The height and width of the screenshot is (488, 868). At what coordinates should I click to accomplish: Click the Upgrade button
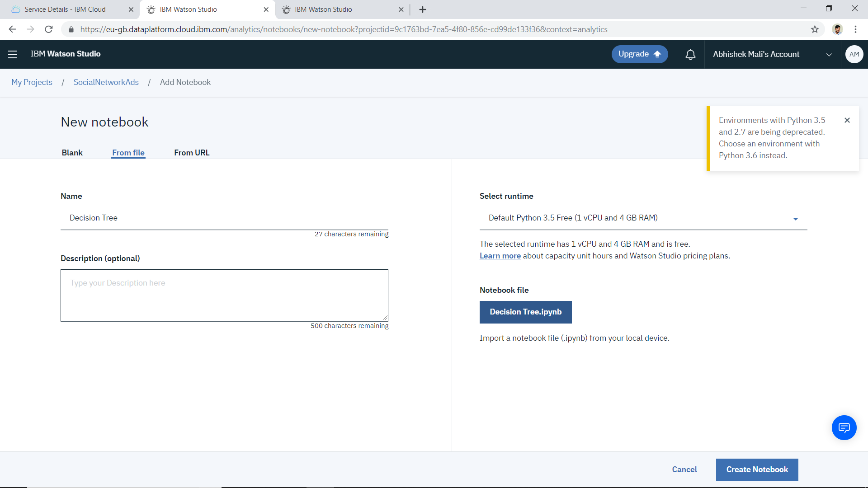[x=640, y=54]
